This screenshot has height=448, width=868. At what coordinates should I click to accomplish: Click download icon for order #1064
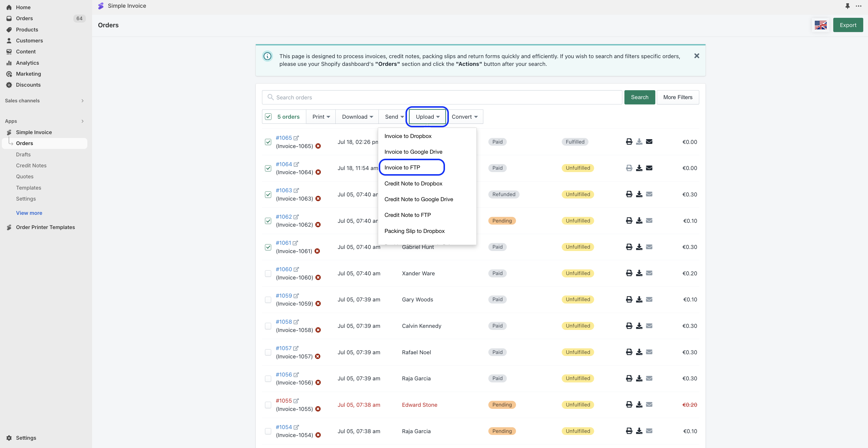639,168
